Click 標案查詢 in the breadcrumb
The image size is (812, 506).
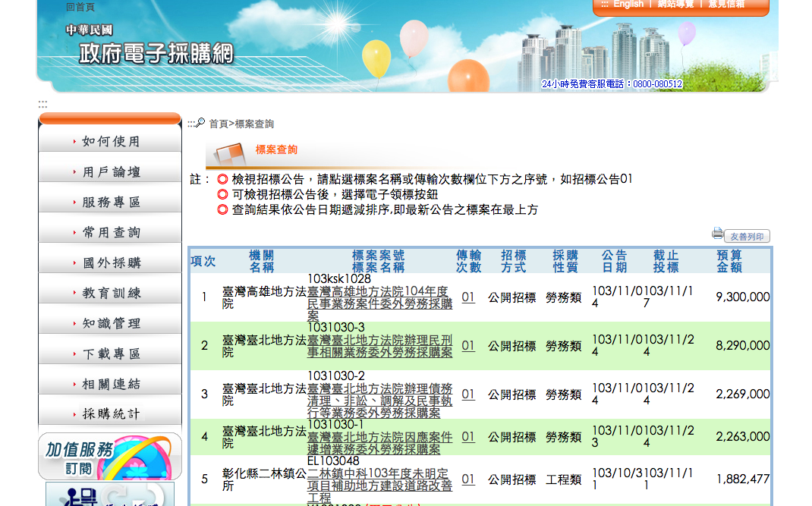click(x=254, y=124)
